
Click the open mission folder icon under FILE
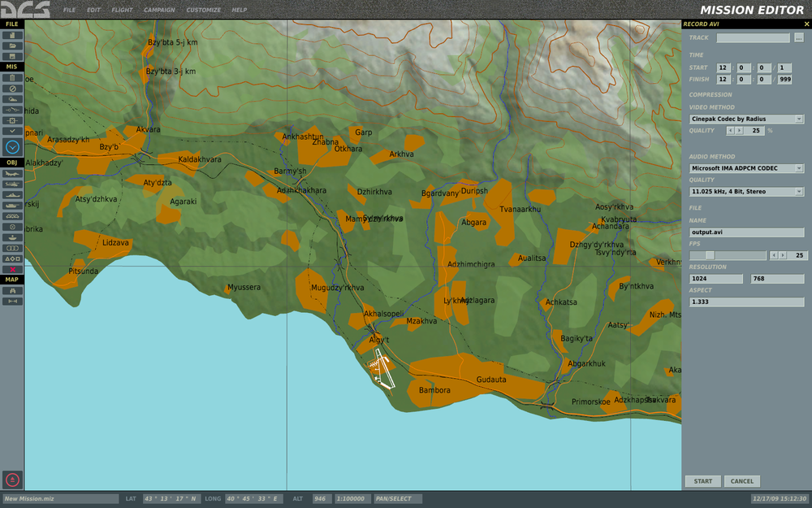11,46
